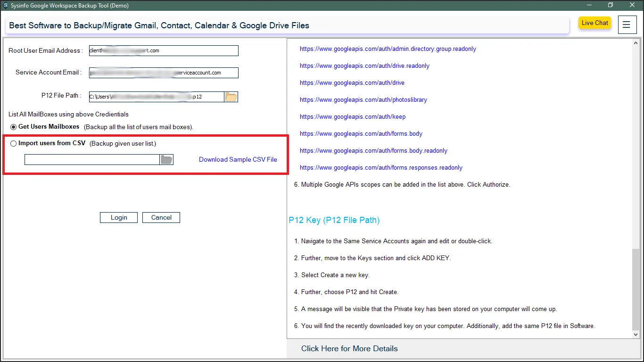Screen dimensions: 644x362
Task: Minimize the Sysinfo Backup Tool window
Action: coord(589,5)
